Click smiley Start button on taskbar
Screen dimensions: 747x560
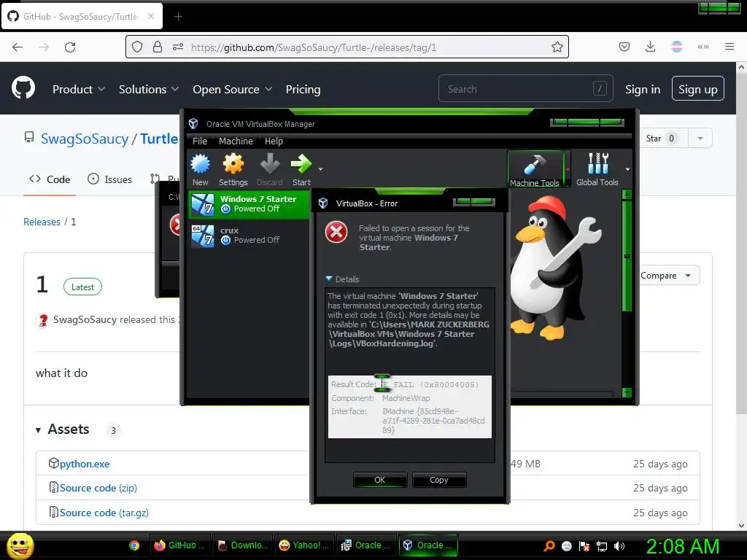point(20,545)
